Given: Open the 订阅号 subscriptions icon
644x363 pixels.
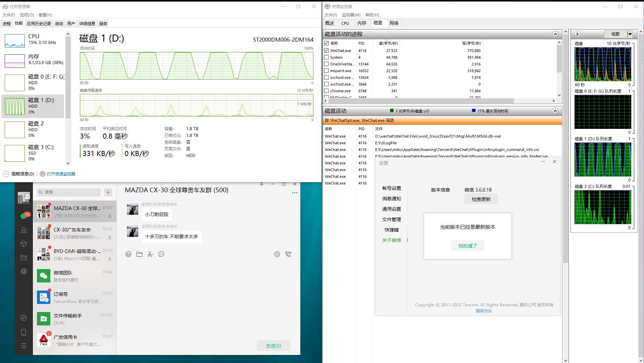Looking at the screenshot, I should click(44, 297).
